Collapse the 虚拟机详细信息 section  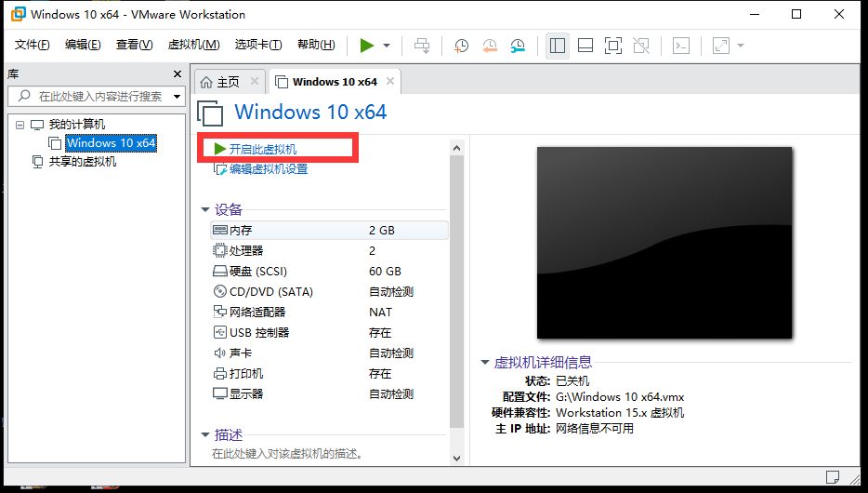pyautogui.click(x=485, y=363)
